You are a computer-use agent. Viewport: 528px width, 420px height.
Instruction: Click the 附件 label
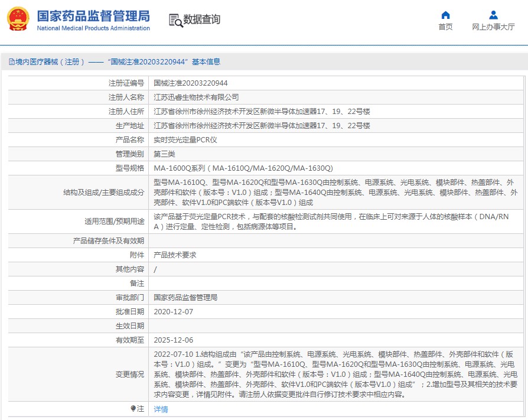137,255
